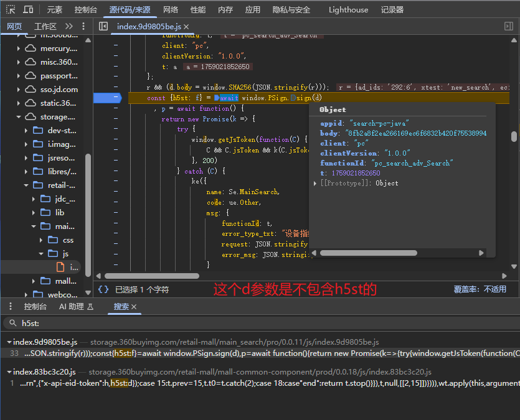Image resolution: width=520 pixels, height=420 pixels.
Task: Expand the libres folder
Action: tap(26, 172)
